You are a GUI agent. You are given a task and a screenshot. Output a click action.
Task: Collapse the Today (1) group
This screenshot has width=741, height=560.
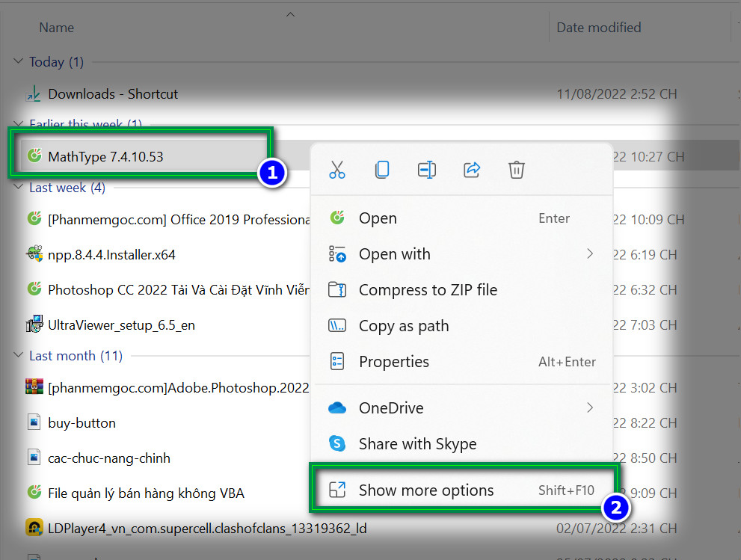point(19,61)
